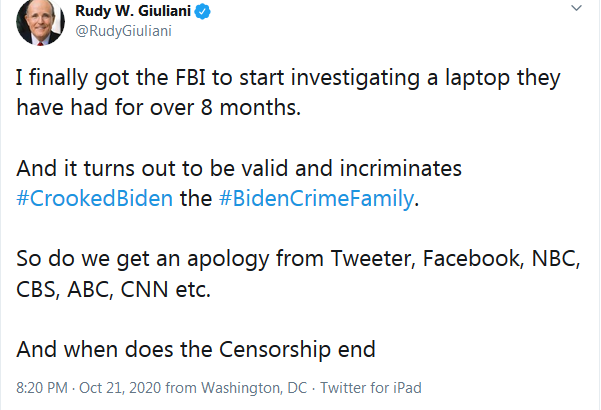
Task: Click the word 'Facebook' in the tweet
Action: (x=473, y=259)
